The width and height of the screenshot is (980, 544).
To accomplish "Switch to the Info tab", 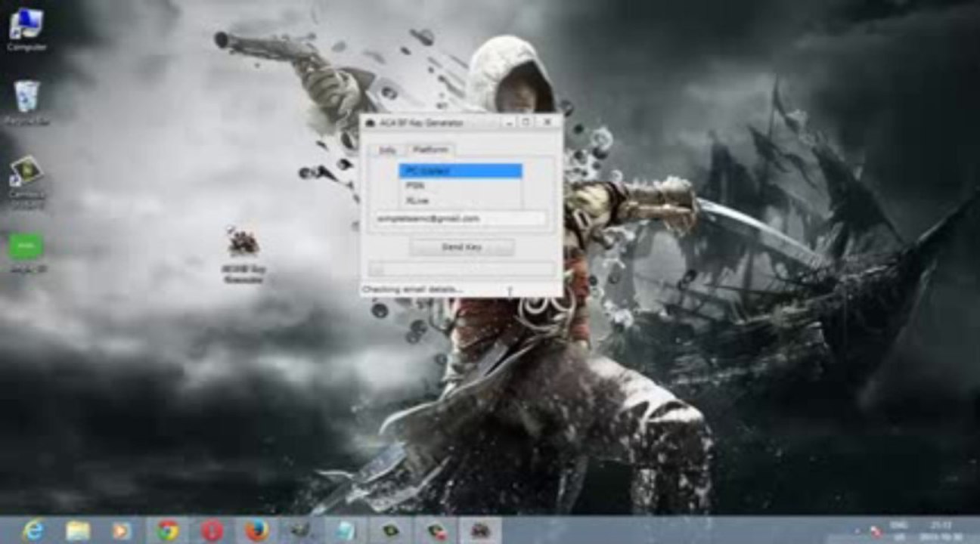I will click(386, 150).
